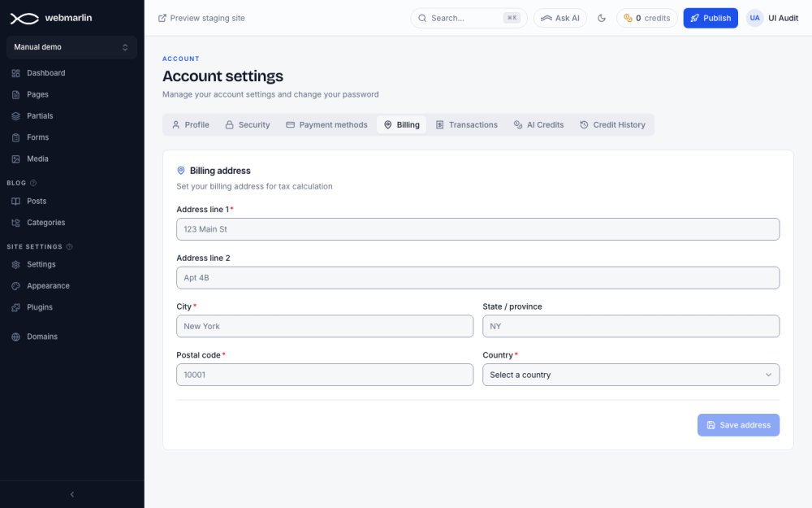Click the Preview staging site link
This screenshot has height=508, width=812.
tap(201, 18)
